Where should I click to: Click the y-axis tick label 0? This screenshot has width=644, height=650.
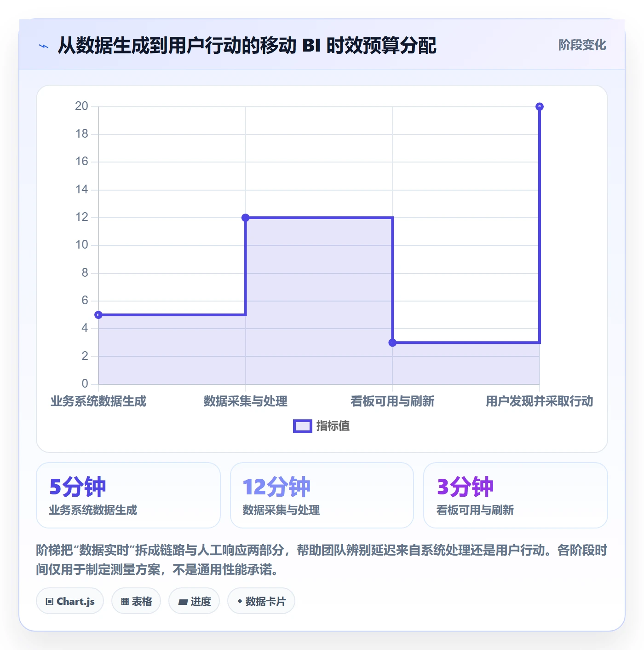[85, 383]
